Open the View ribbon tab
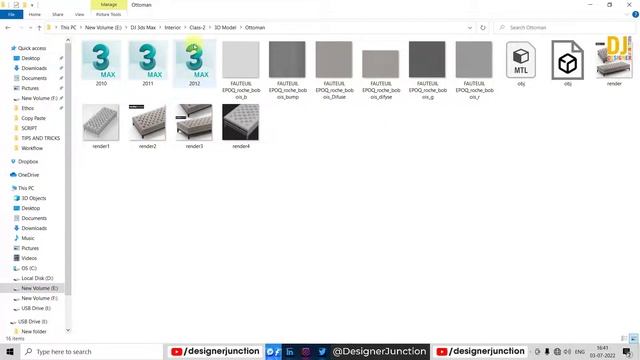The image size is (640, 360). pyautogui.click(x=79, y=14)
